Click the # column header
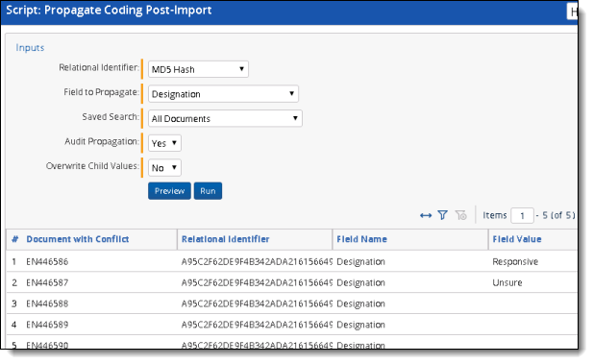The image size is (593, 364). click(x=15, y=239)
